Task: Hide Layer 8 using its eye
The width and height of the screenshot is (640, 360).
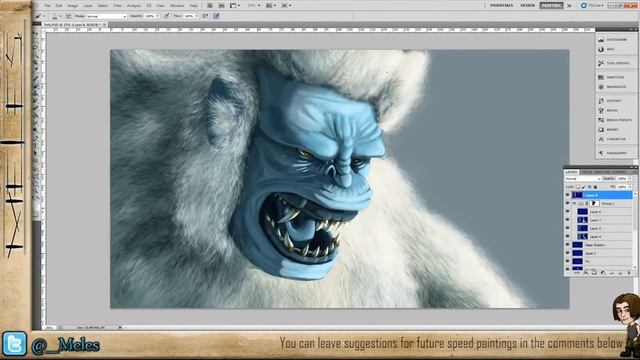Action: tap(568, 195)
